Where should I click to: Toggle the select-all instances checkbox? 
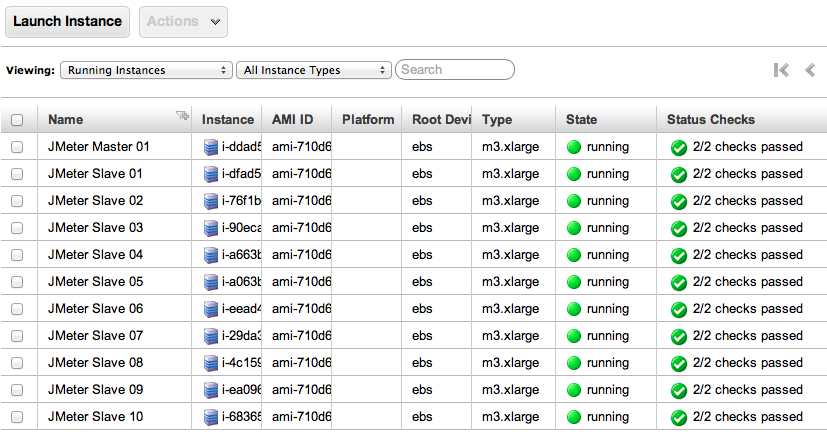(17, 120)
